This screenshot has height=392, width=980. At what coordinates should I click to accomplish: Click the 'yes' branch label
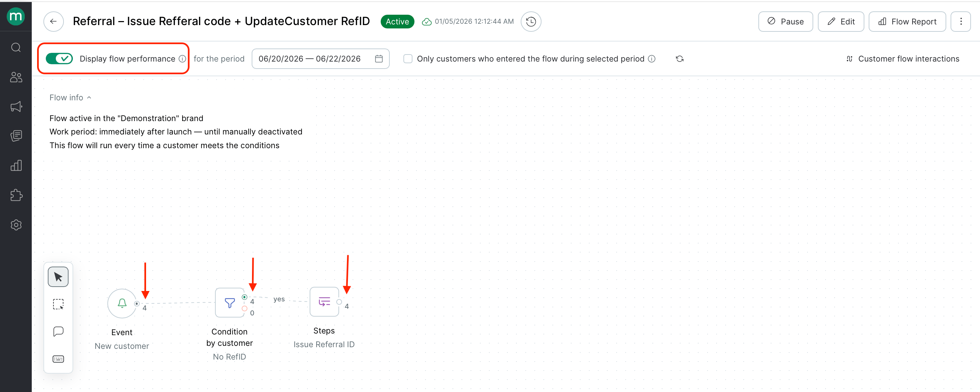click(279, 299)
